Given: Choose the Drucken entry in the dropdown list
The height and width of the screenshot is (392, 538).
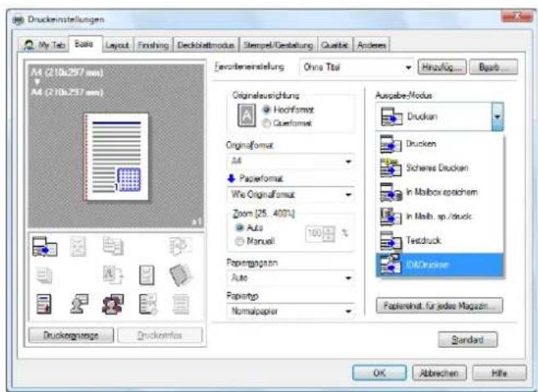Looking at the screenshot, I should 440,144.
